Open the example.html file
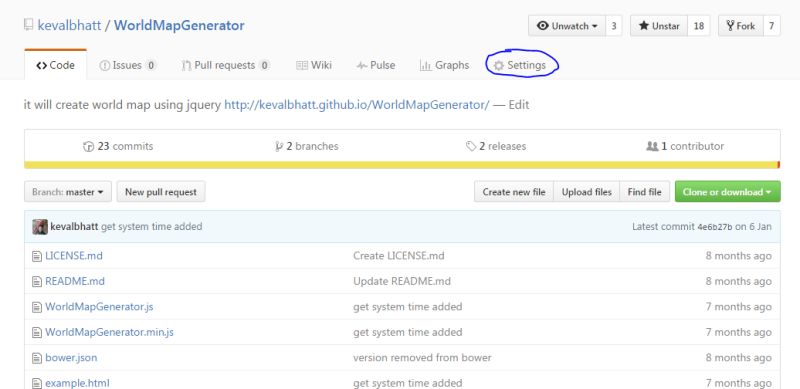 click(78, 383)
